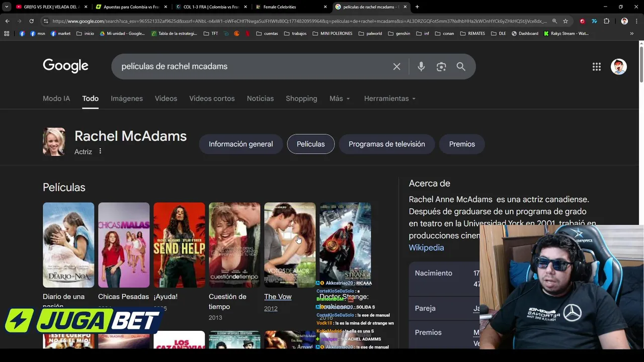
Task: Reload the page
Action: [x=31, y=21]
